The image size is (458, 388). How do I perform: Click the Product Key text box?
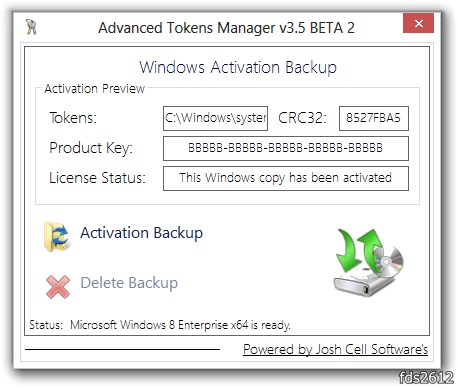click(286, 148)
